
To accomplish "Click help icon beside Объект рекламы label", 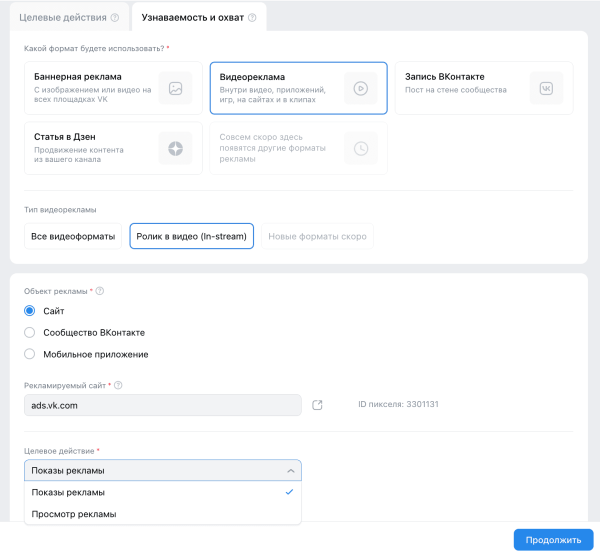I will [x=100, y=291].
